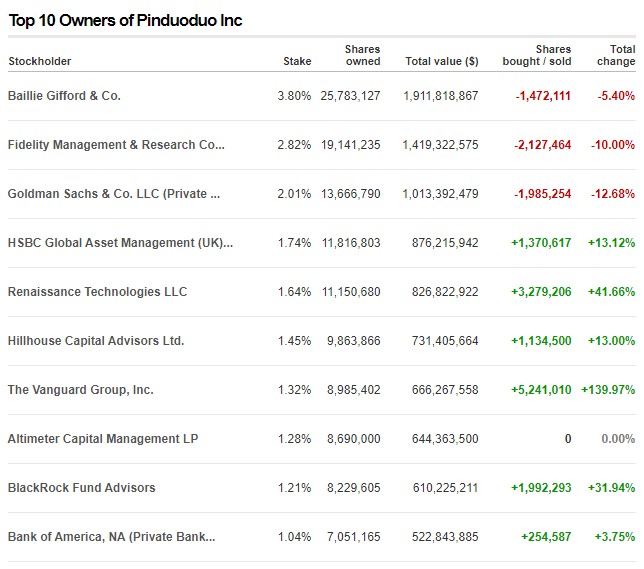The image size is (644, 569).
Task: Select BlackRock Fund Advisors row name
Action: [x=82, y=487]
